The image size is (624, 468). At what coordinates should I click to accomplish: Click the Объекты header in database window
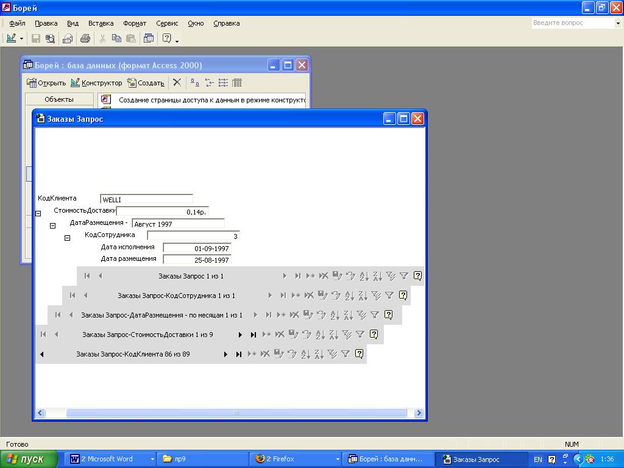pyautogui.click(x=59, y=99)
